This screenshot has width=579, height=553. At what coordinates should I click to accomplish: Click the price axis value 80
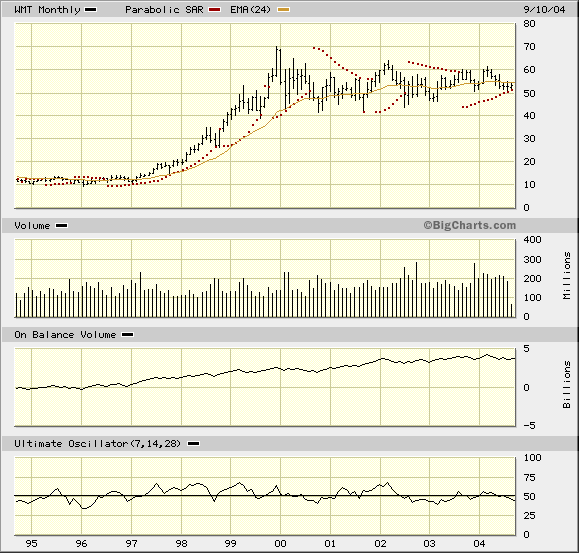point(529,24)
